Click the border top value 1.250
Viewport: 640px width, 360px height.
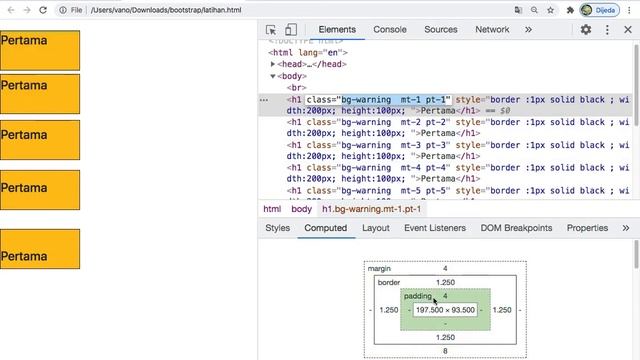(445, 282)
